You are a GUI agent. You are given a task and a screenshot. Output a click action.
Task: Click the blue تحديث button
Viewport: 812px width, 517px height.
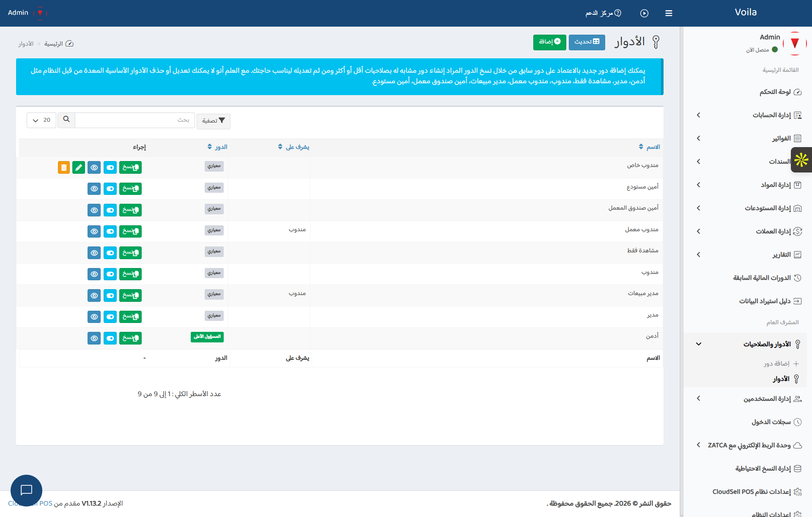(587, 42)
